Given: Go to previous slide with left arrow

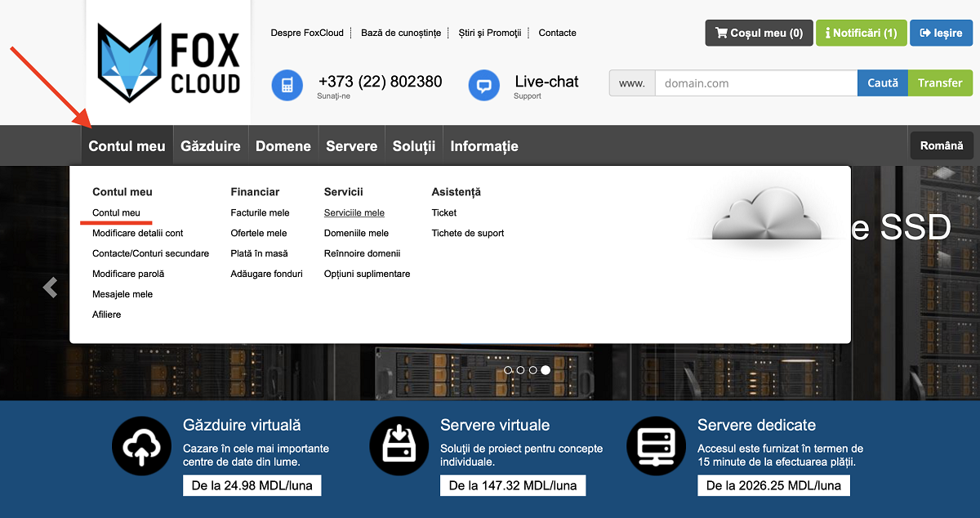Looking at the screenshot, I should point(51,288).
